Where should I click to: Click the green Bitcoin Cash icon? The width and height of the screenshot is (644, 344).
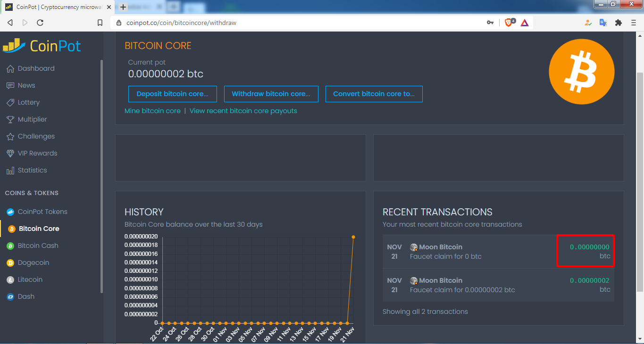10,246
